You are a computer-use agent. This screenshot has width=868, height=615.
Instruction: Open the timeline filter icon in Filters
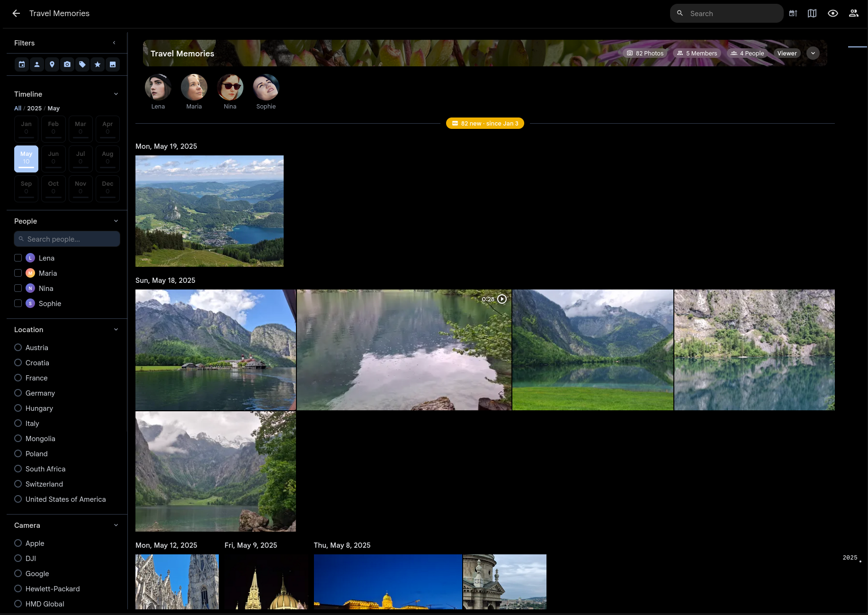click(x=22, y=64)
